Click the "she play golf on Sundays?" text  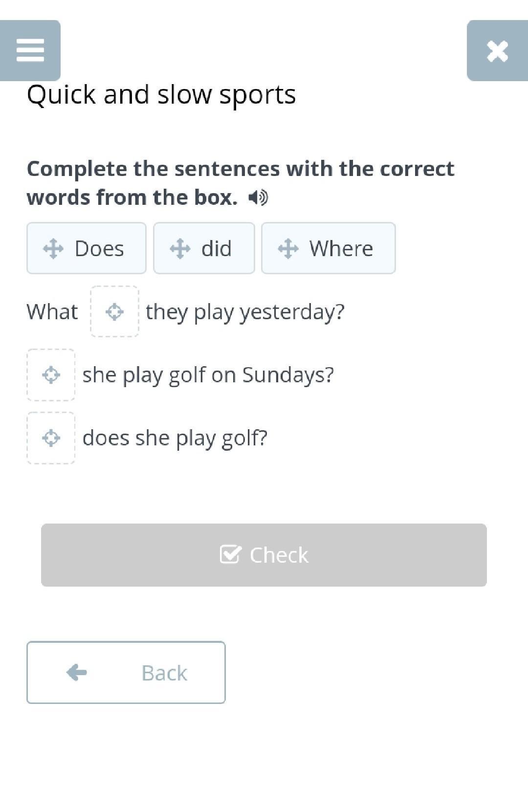(x=208, y=375)
